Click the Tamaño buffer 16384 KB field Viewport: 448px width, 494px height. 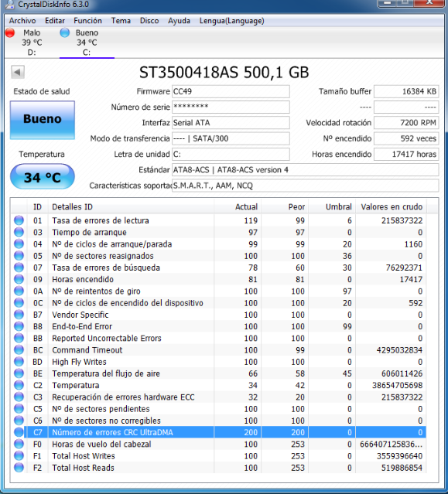(x=406, y=91)
